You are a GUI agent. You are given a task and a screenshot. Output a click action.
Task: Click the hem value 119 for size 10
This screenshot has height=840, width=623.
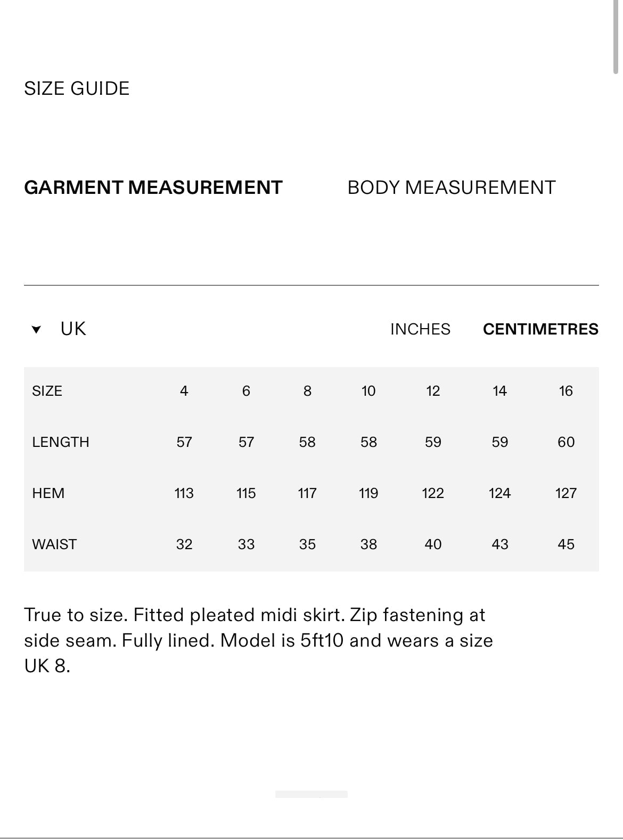pos(368,493)
